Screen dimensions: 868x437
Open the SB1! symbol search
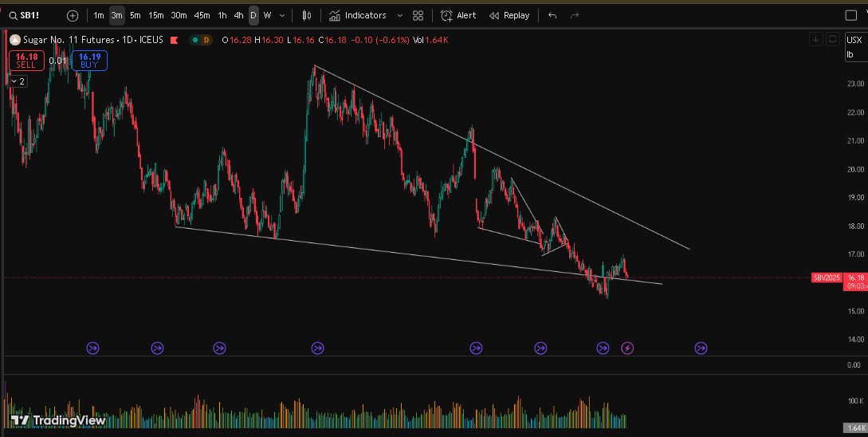[25, 15]
